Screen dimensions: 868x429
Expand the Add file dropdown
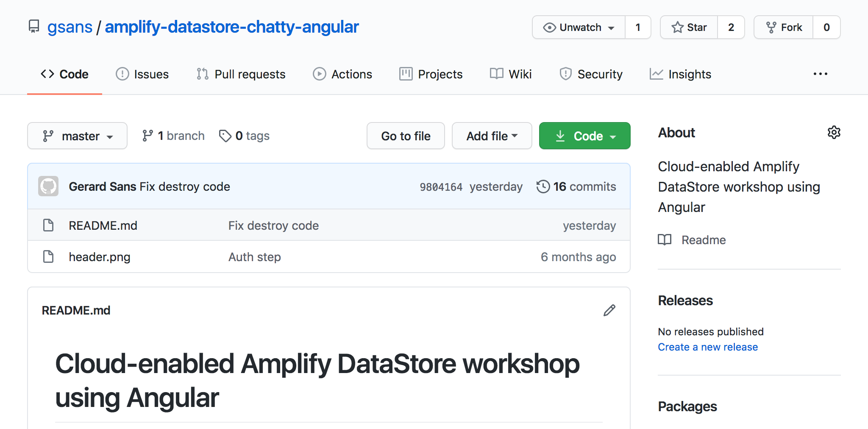tap(492, 136)
